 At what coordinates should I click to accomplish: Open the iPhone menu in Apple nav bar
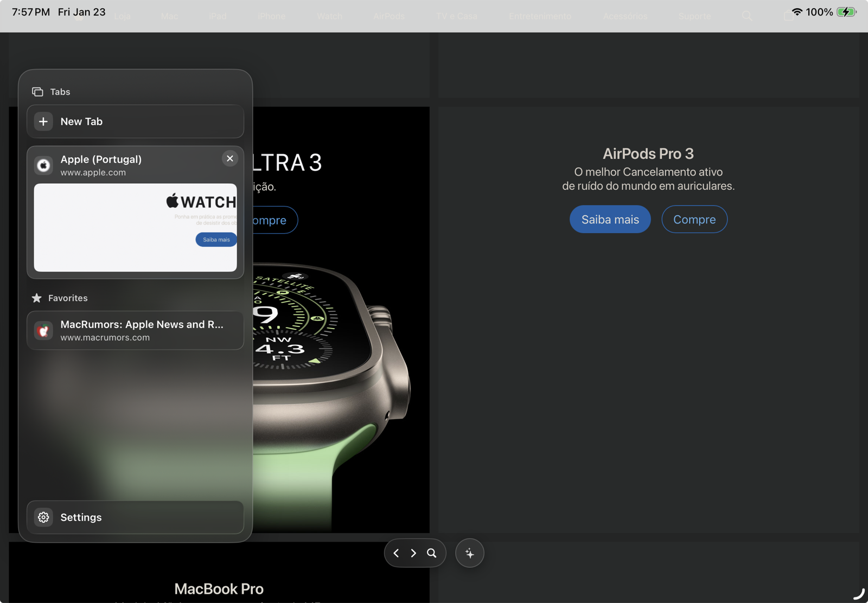coord(272,16)
